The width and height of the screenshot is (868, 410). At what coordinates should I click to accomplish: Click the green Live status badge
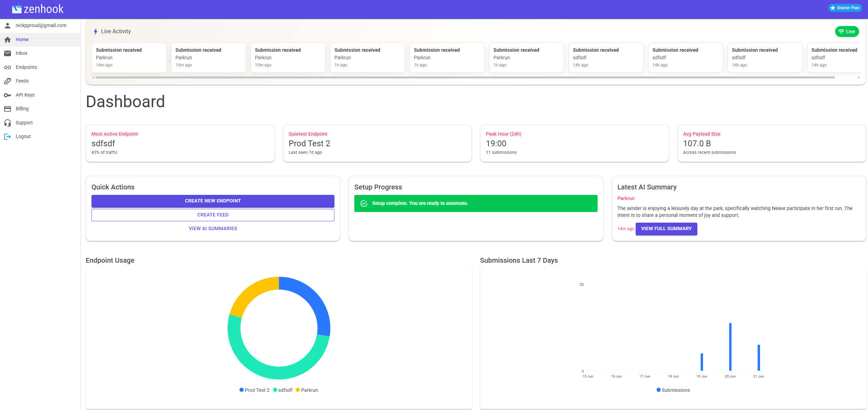pyautogui.click(x=847, y=32)
